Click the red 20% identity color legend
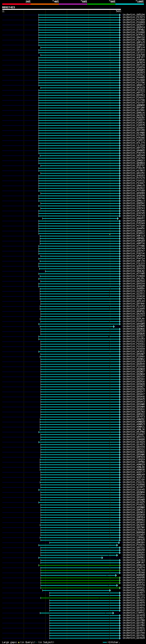The width and height of the screenshot is (146, 644). coord(16,4)
